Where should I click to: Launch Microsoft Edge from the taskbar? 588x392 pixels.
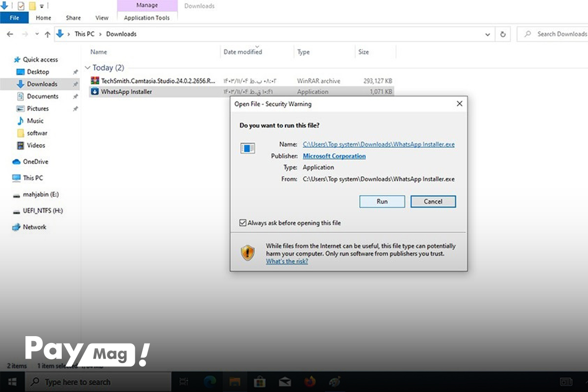pos(209,382)
